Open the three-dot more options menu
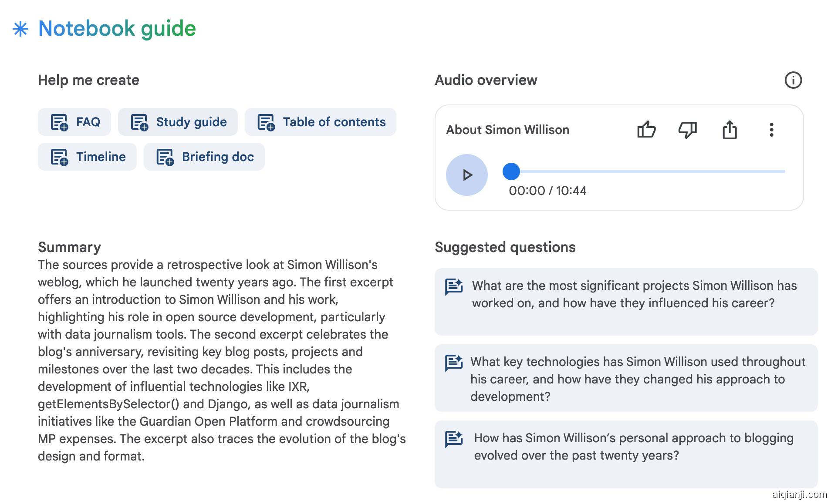 (x=771, y=130)
